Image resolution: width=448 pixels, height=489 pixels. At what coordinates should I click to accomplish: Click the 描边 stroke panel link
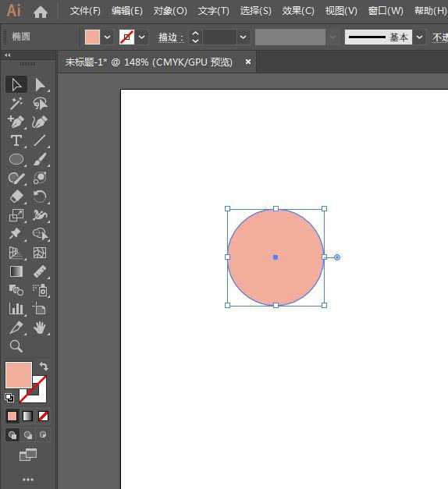click(170, 37)
